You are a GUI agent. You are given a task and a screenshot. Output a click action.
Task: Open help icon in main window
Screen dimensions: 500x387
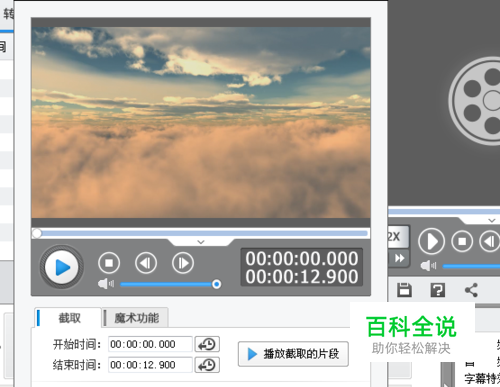pyautogui.click(x=438, y=290)
